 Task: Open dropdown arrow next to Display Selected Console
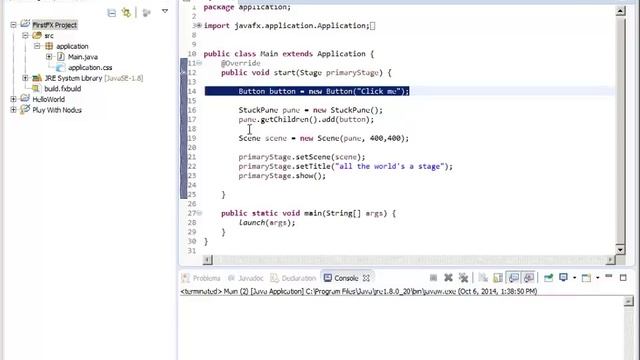pos(574,278)
